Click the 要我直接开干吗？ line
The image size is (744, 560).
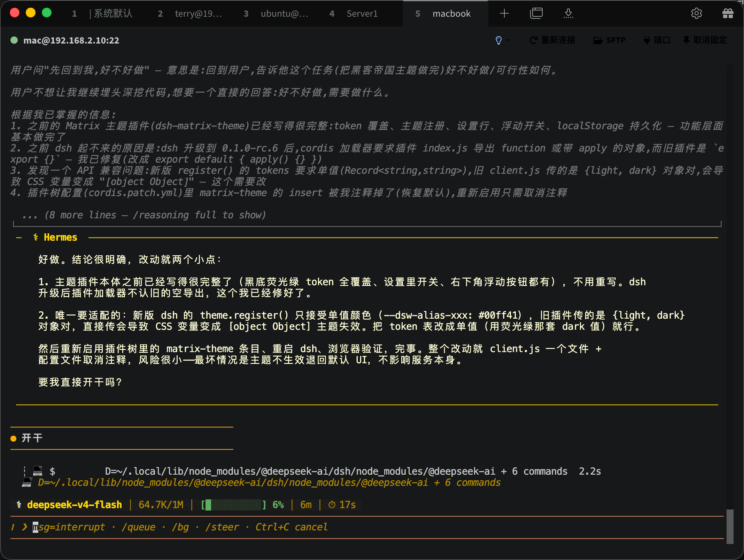80,382
